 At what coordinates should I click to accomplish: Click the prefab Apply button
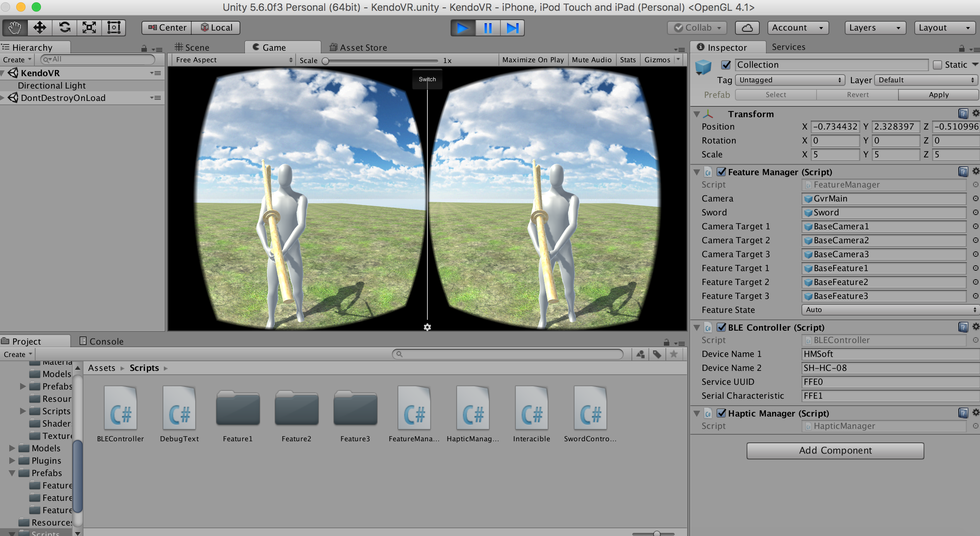click(x=938, y=95)
